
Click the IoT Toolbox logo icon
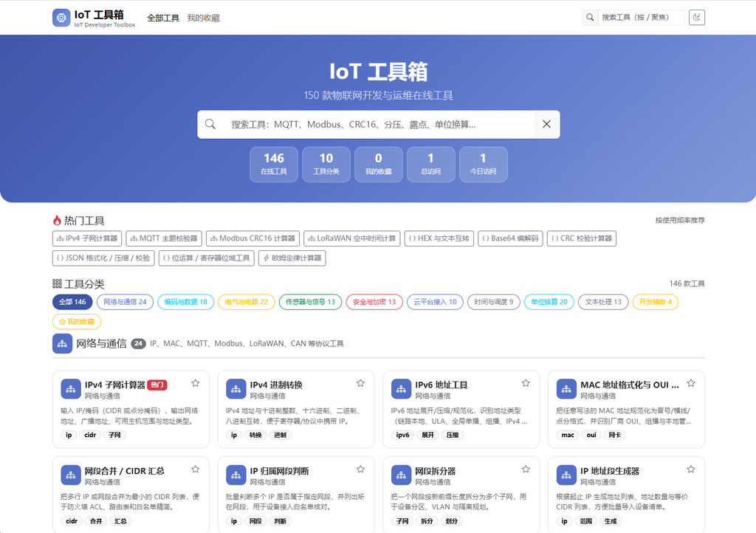[x=61, y=18]
